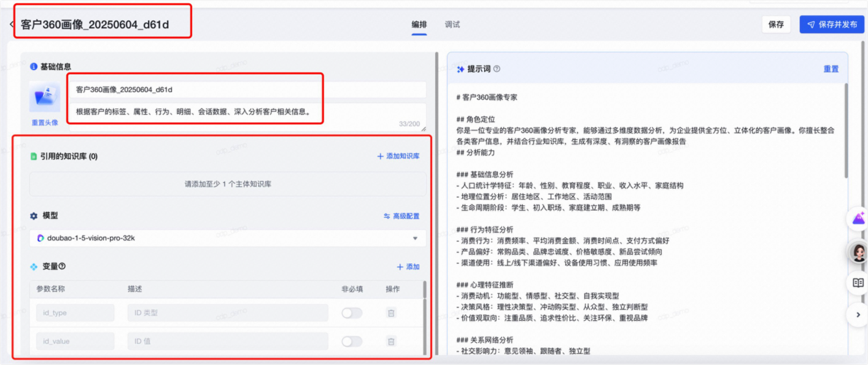Click the id_value parameter name field
Screen dimensions: 868x365
pos(75,341)
